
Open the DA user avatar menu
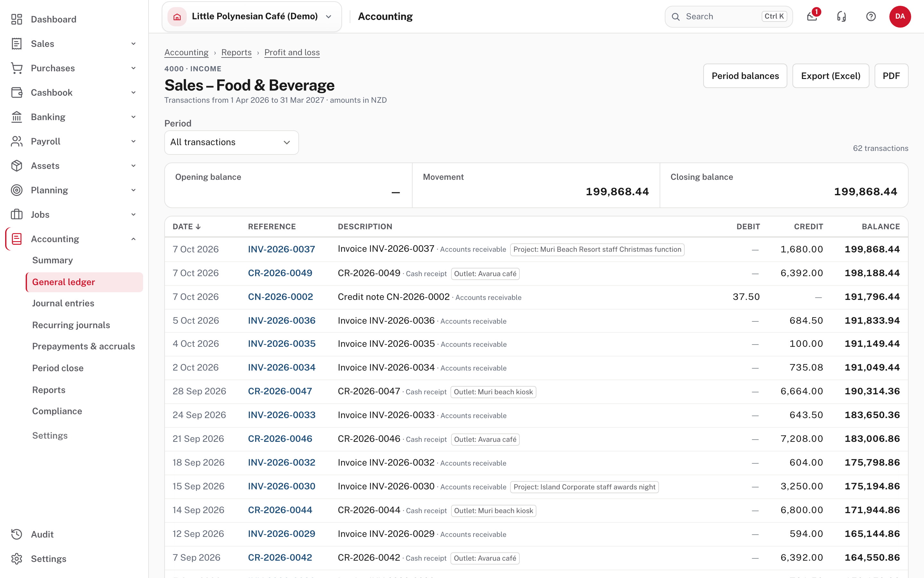(x=900, y=16)
